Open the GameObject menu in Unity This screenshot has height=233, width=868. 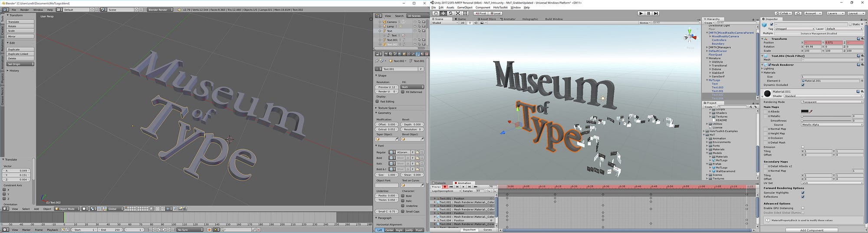pos(465,7)
